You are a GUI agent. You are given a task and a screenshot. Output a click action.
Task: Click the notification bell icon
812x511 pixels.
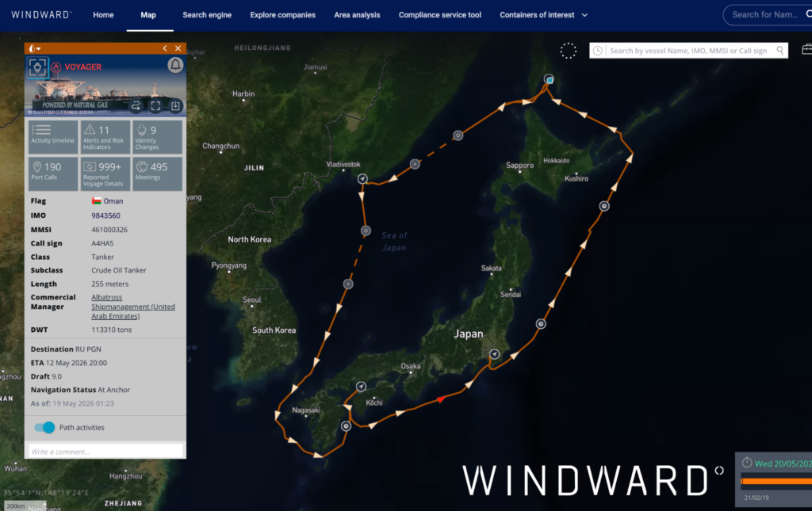pos(175,65)
